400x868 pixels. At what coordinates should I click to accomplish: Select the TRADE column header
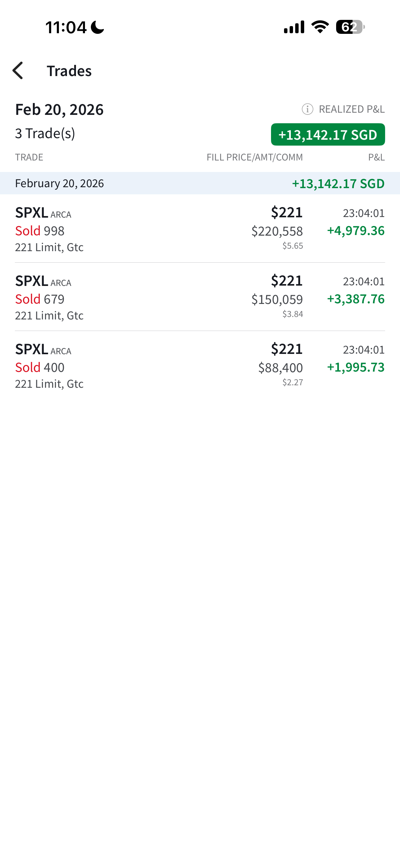[x=29, y=157]
